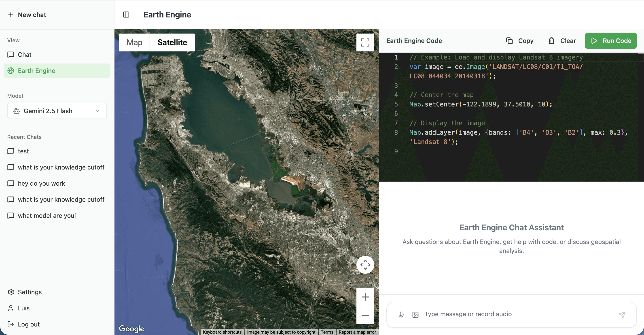
Task: Select the Chat view
Action: click(25, 55)
